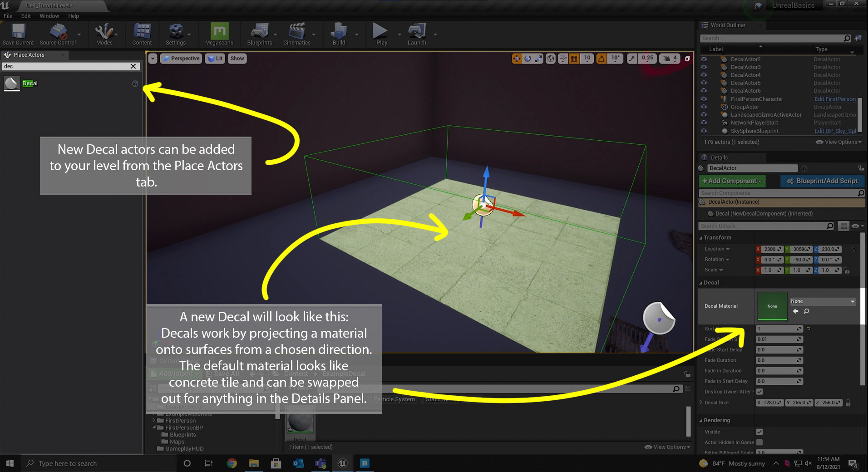Open the scale snap 0.25 dropdown

tap(648, 59)
